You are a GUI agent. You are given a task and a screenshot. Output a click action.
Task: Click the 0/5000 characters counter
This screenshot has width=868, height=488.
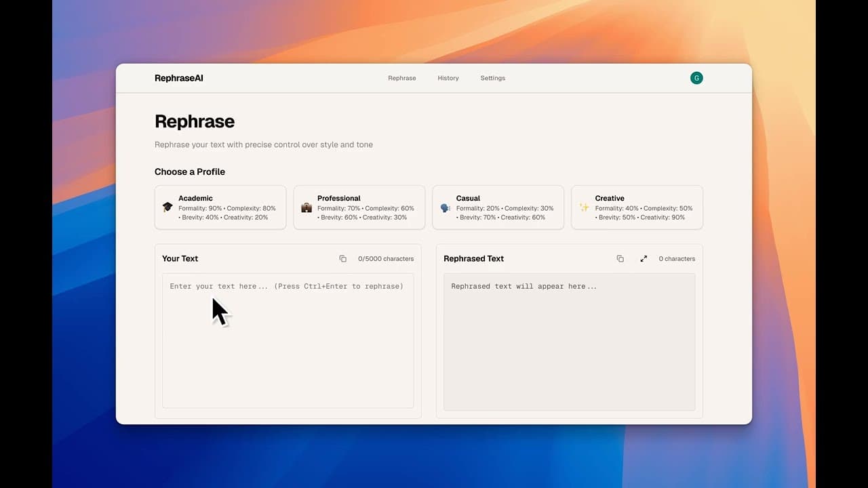click(385, 258)
